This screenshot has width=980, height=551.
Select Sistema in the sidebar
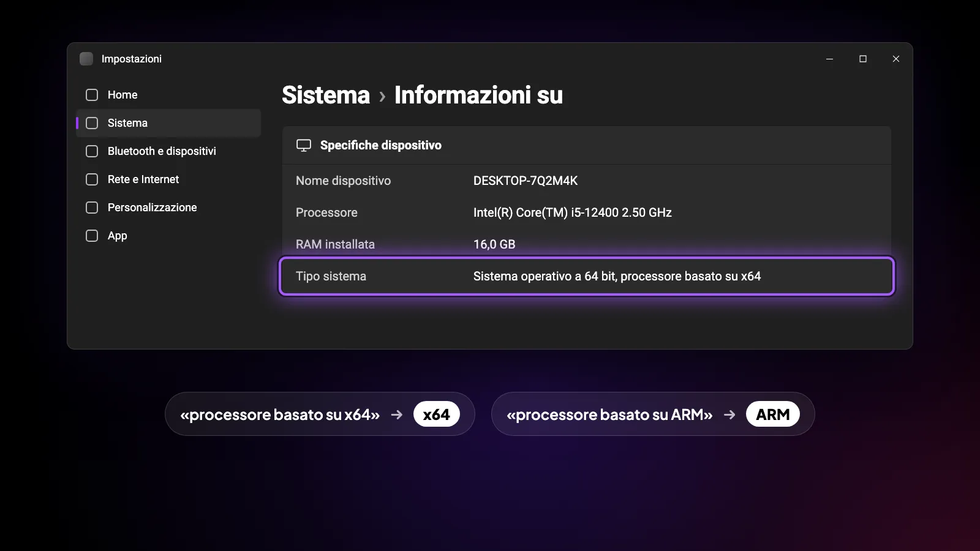tap(168, 123)
